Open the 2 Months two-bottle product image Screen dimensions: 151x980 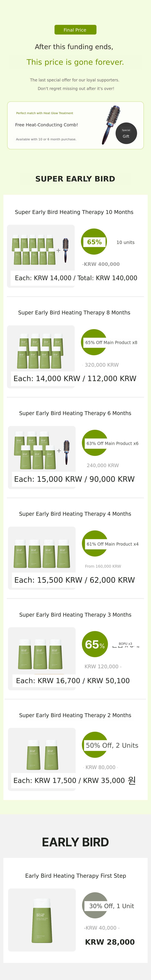[42, 753]
